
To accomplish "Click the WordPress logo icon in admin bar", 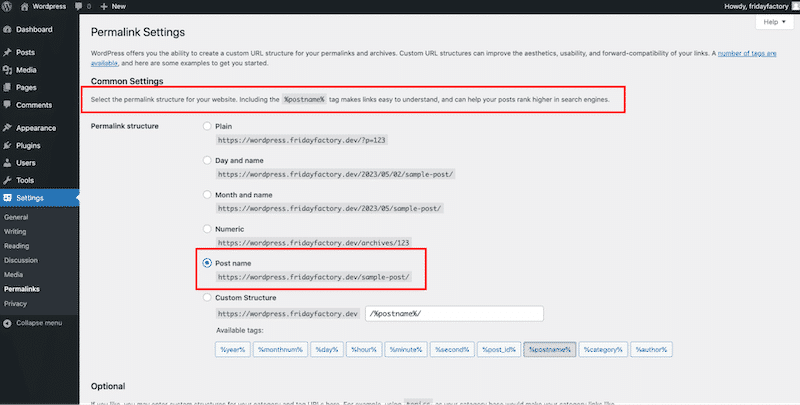I will pos(8,7).
